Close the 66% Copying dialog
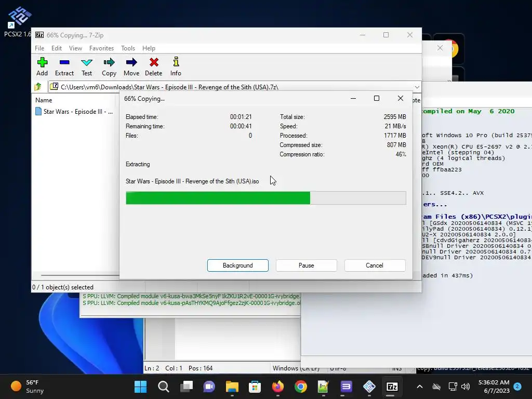 401,98
